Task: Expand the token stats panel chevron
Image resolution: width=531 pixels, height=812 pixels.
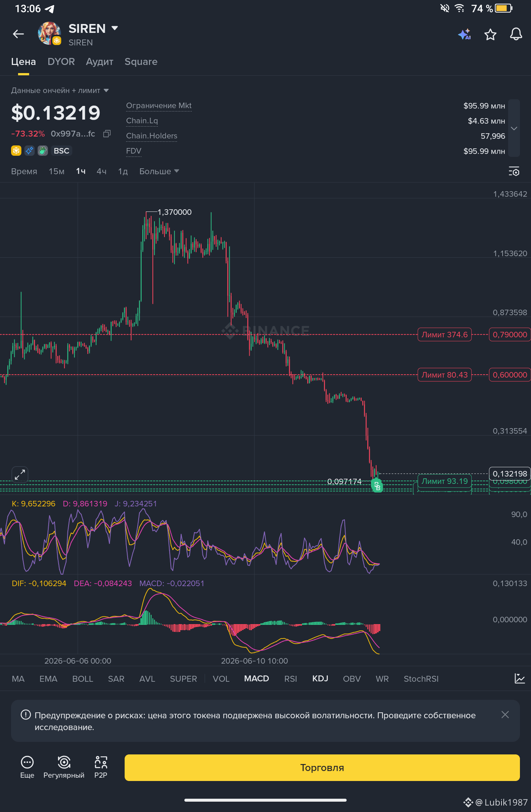Action: coord(514,128)
